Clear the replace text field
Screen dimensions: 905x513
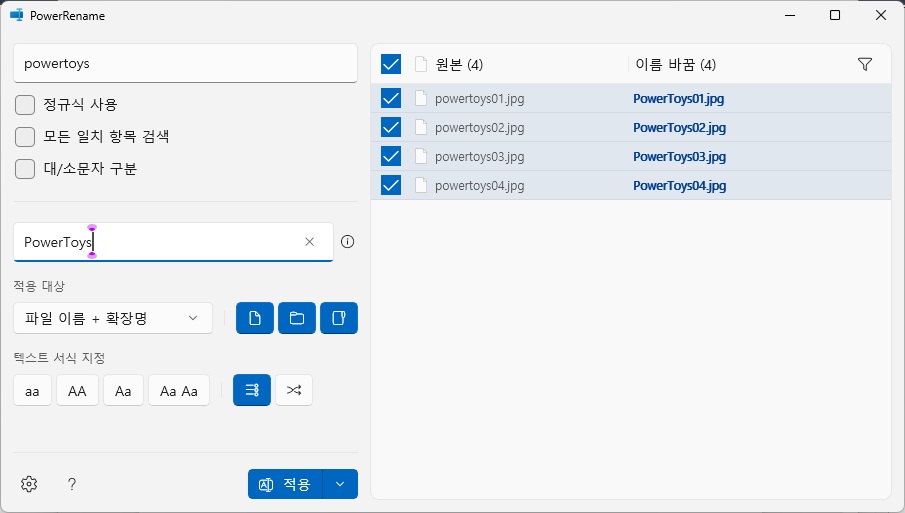pos(309,242)
